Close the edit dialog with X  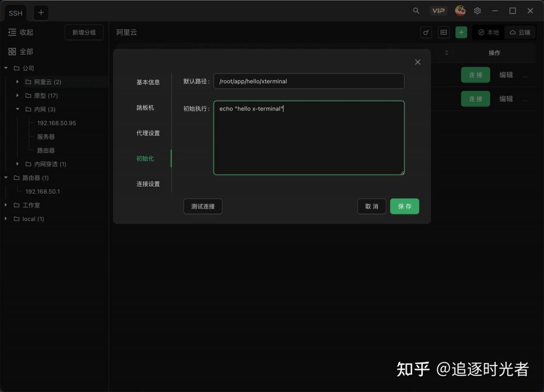(x=418, y=62)
